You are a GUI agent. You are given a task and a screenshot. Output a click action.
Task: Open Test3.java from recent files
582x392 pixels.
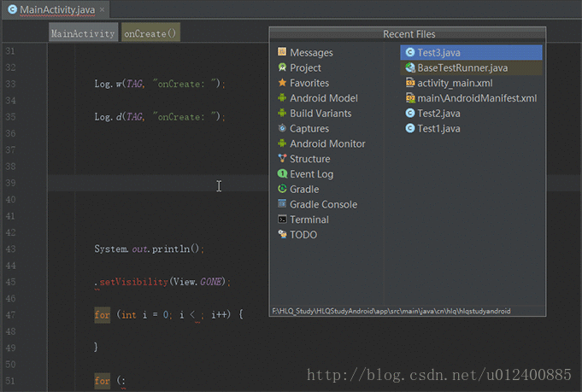pyautogui.click(x=471, y=52)
